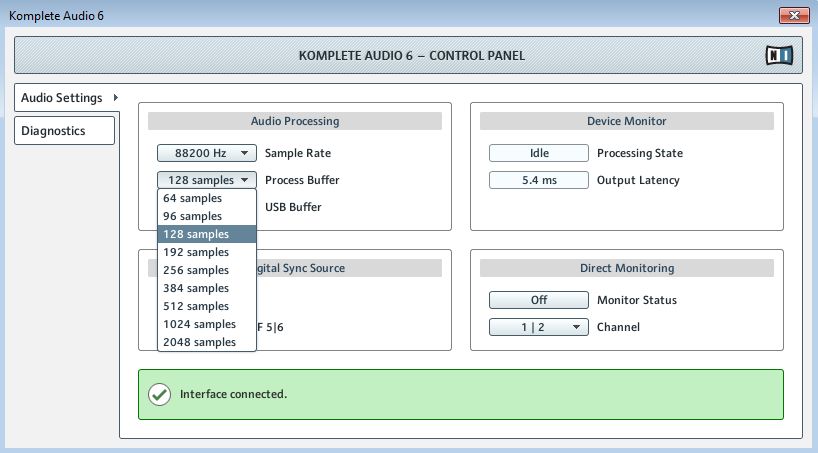Toggle the Monitor Status Off button
The image size is (818, 453).
point(538,300)
